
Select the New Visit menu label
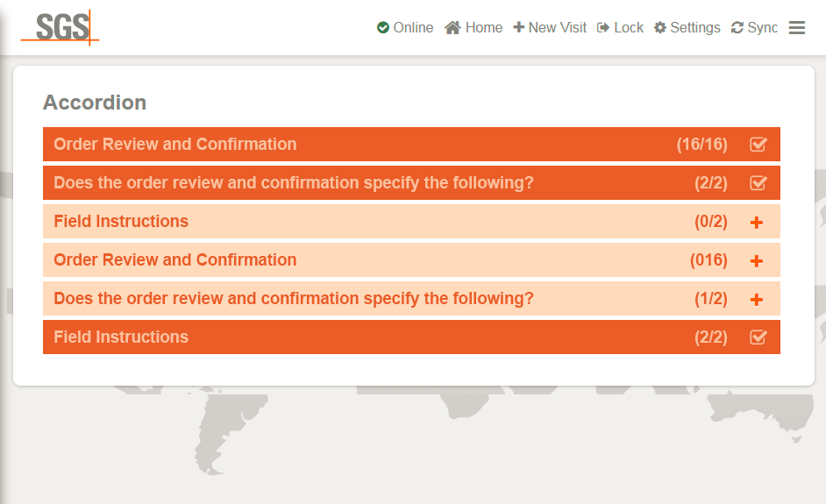point(558,27)
